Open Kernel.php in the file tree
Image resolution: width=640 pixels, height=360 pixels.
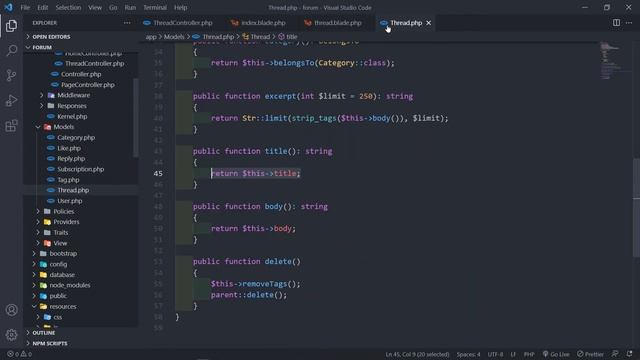72,116
